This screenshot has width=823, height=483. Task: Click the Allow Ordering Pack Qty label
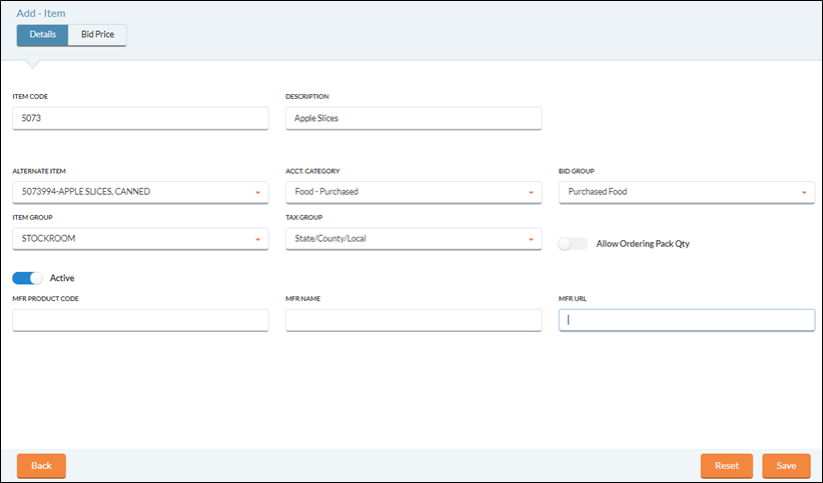point(643,244)
